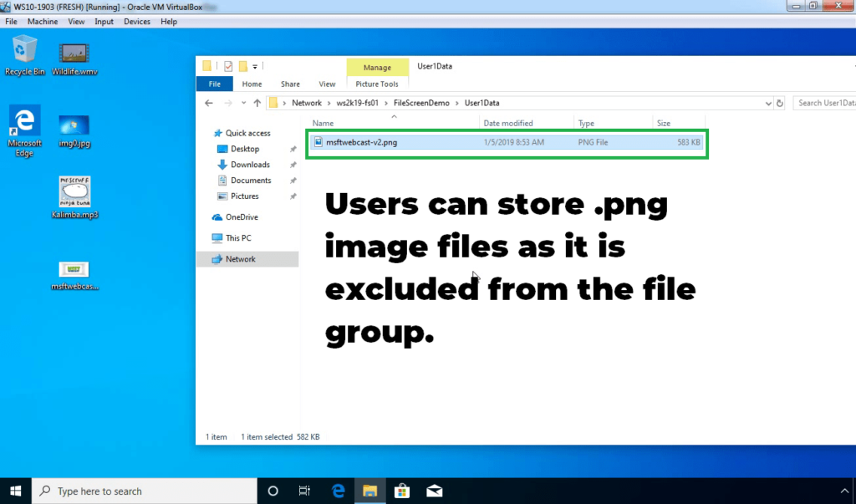Click FileScreenDemo in the address breadcrumb
The height and width of the screenshot is (504, 856).
click(421, 103)
